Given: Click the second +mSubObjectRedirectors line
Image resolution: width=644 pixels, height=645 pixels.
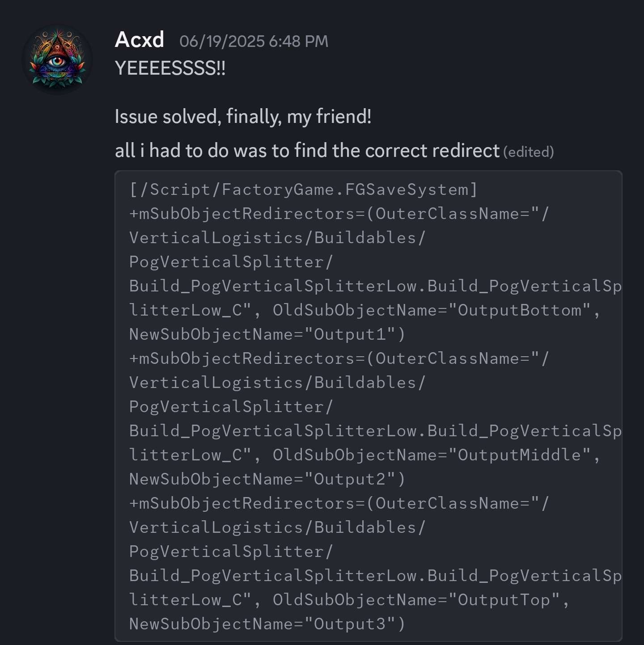Looking at the screenshot, I should (x=339, y=358).
